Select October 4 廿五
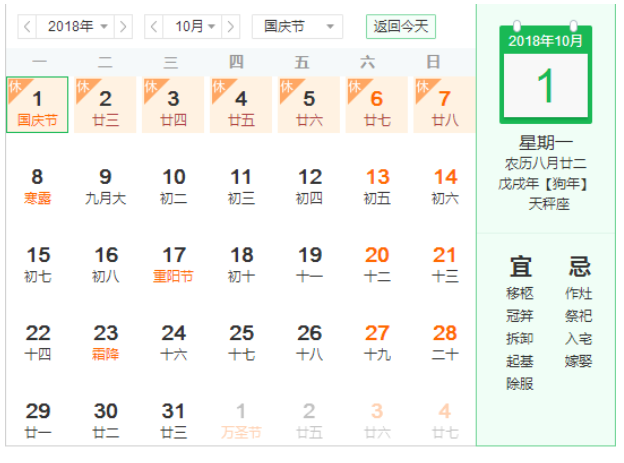Screen dimensions: 624x463 (x=241, y=105)
